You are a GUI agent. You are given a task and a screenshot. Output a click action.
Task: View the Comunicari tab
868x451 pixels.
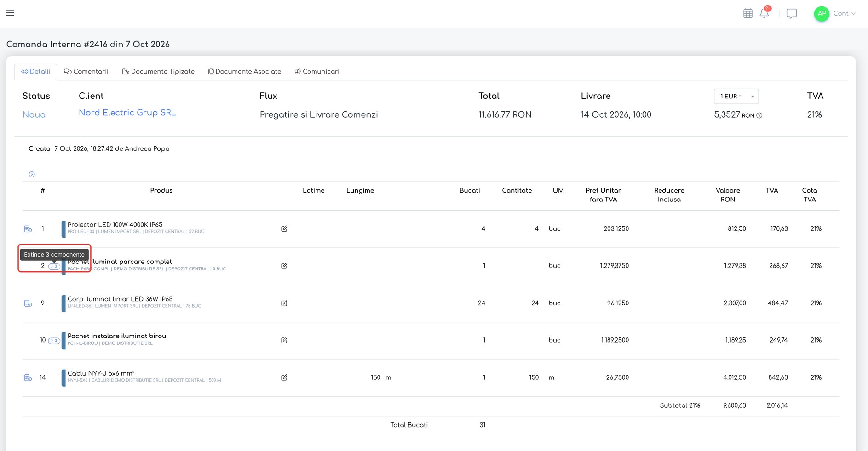click(317, 71)
